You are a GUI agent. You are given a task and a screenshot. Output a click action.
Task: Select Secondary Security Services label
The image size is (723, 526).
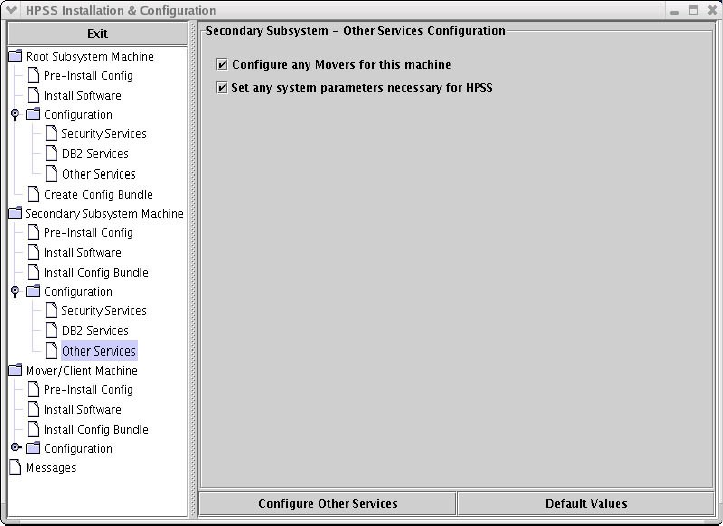pyautogui.click(x=104, y=311)
